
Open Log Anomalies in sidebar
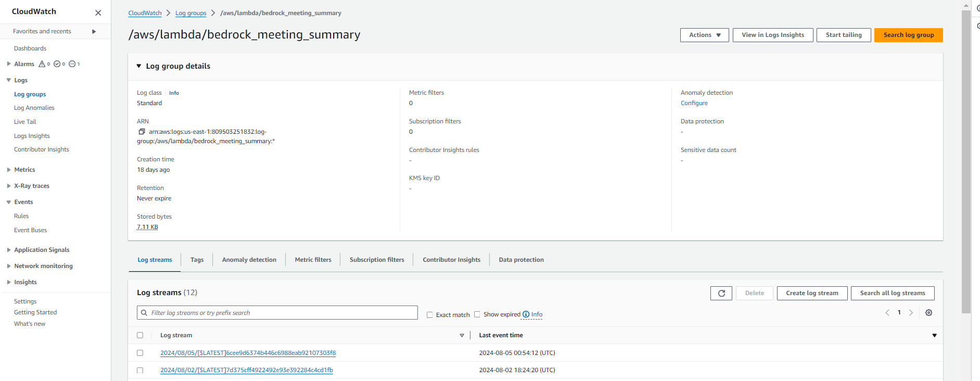pyautogui.click(x=34, y=108)
